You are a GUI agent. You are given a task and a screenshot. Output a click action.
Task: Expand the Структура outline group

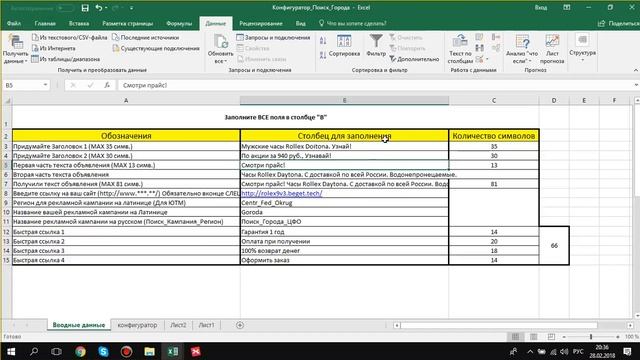[582, 48]
